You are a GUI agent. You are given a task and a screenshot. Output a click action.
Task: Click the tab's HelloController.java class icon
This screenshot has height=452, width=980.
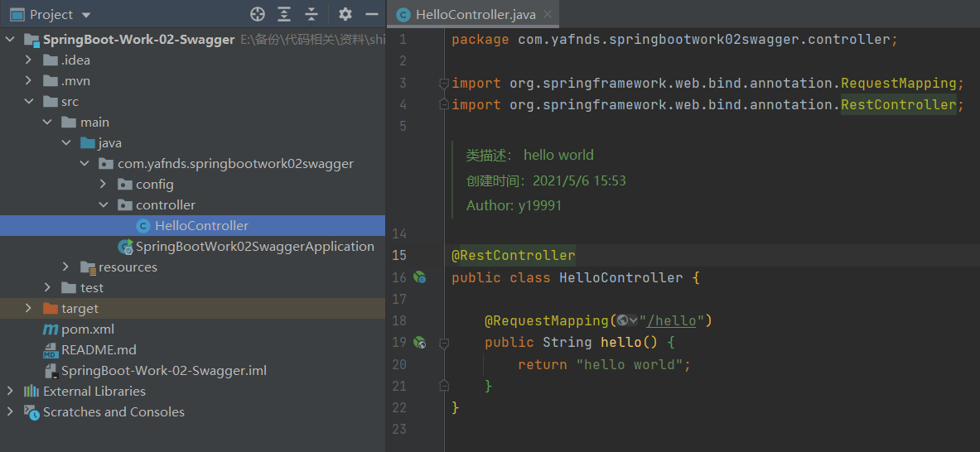(403, 14)
